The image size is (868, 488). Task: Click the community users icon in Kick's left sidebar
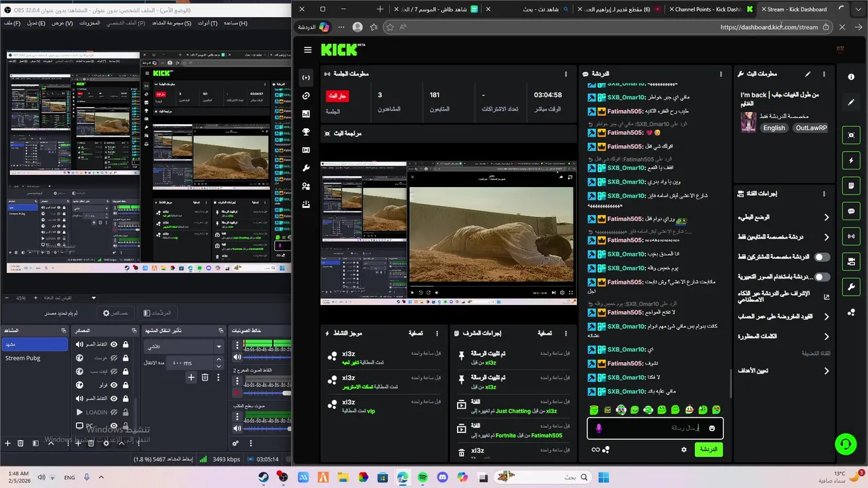click(306, 186)
